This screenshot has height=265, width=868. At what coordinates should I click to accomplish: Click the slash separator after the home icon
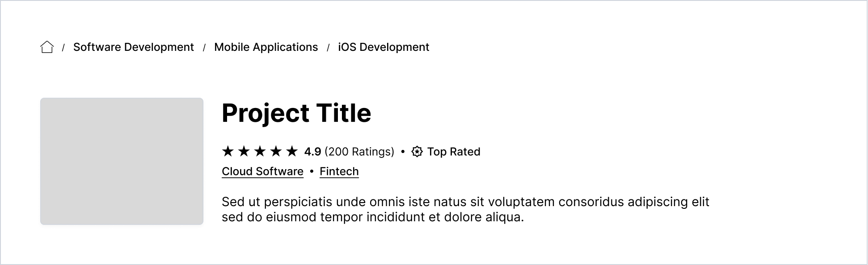click(63, 47)
